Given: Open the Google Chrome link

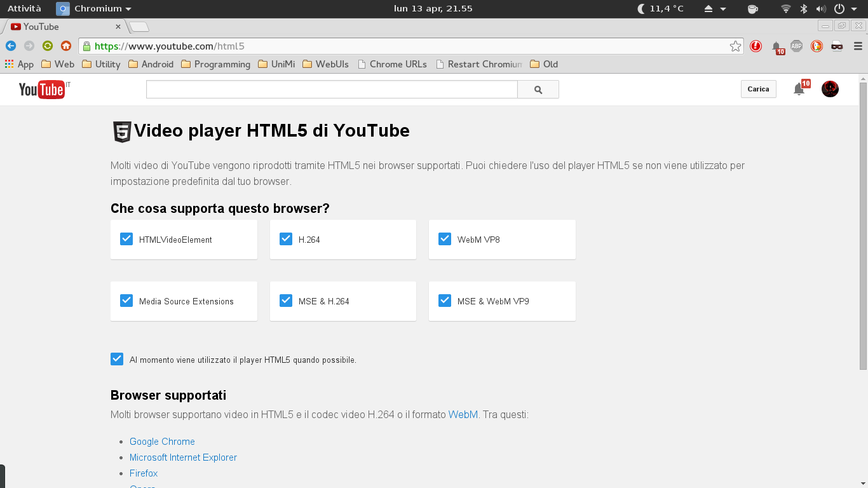Looking at the screenshot, I should 162,442.
